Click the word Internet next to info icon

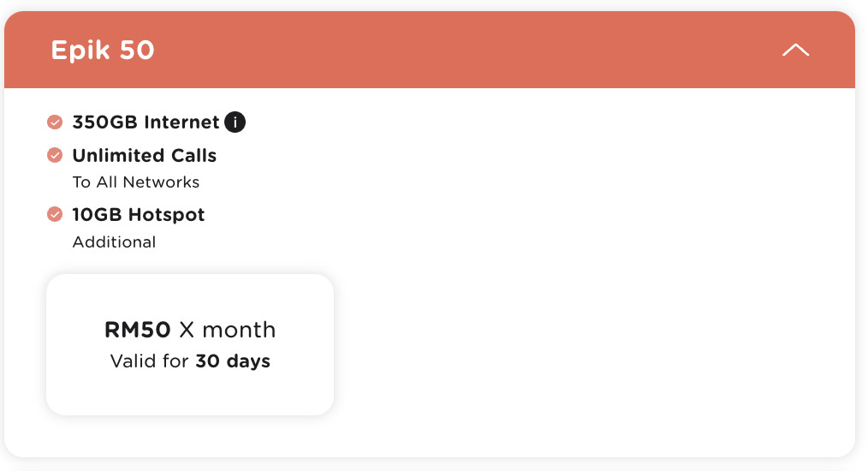(182, 122)
